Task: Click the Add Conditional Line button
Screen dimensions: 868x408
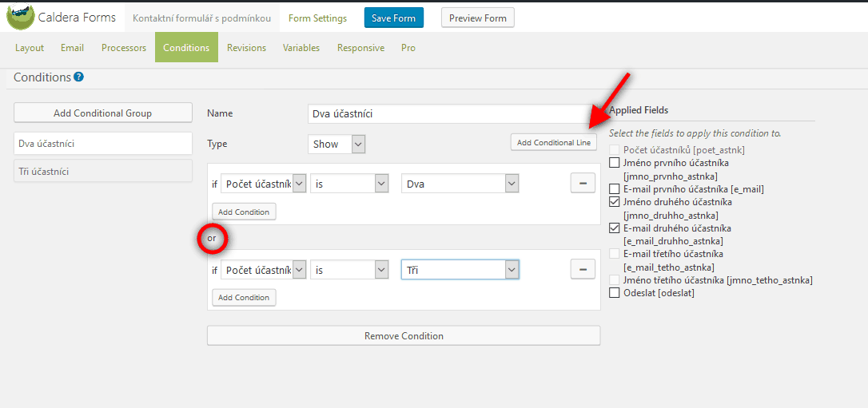Action: 554,143
